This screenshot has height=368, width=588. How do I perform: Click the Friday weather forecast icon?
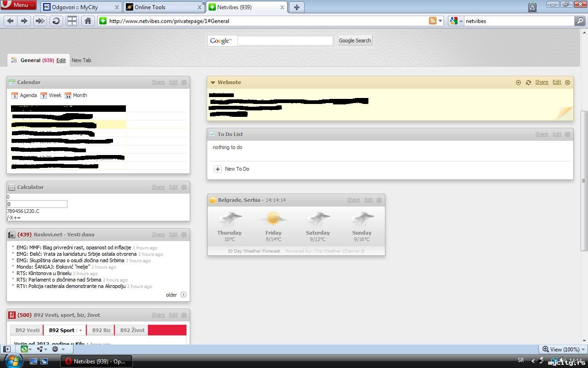273,218
